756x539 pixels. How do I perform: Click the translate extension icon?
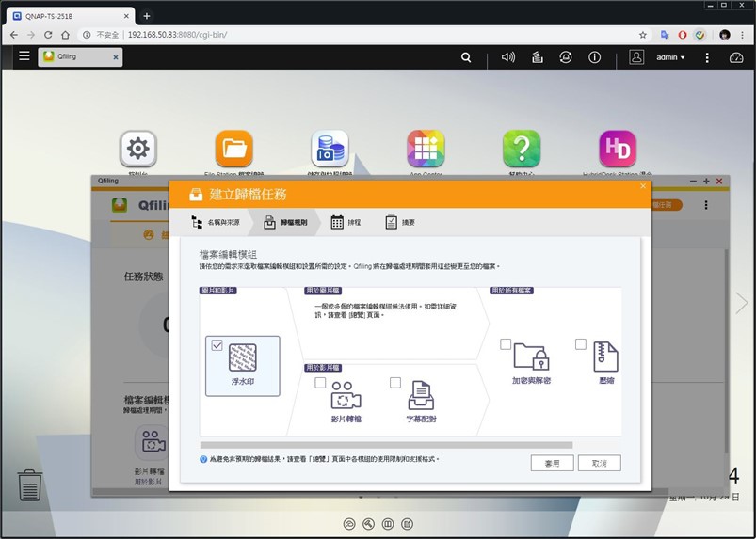click(x=665, y=35)
